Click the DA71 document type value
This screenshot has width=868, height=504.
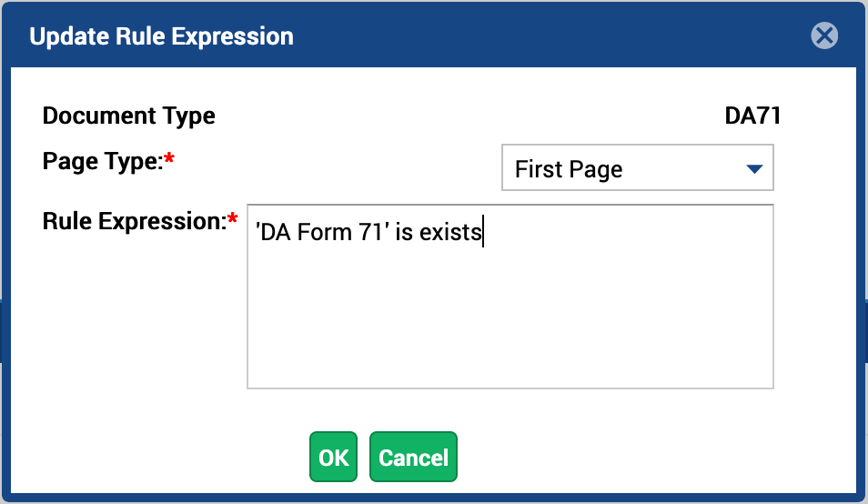752,116
